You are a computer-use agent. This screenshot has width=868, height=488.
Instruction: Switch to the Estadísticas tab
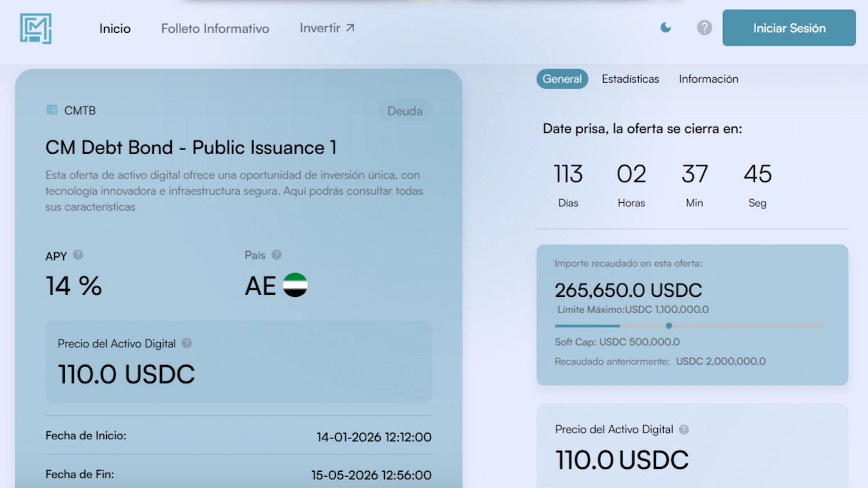coord(630,79)
